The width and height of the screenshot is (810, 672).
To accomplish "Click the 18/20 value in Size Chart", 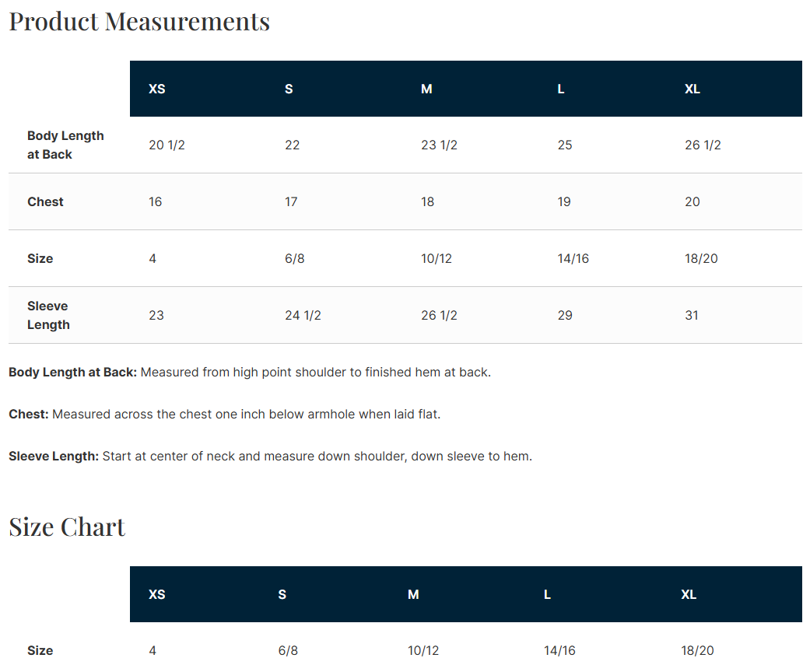I will pyautogui.click(x=697, y=651).
